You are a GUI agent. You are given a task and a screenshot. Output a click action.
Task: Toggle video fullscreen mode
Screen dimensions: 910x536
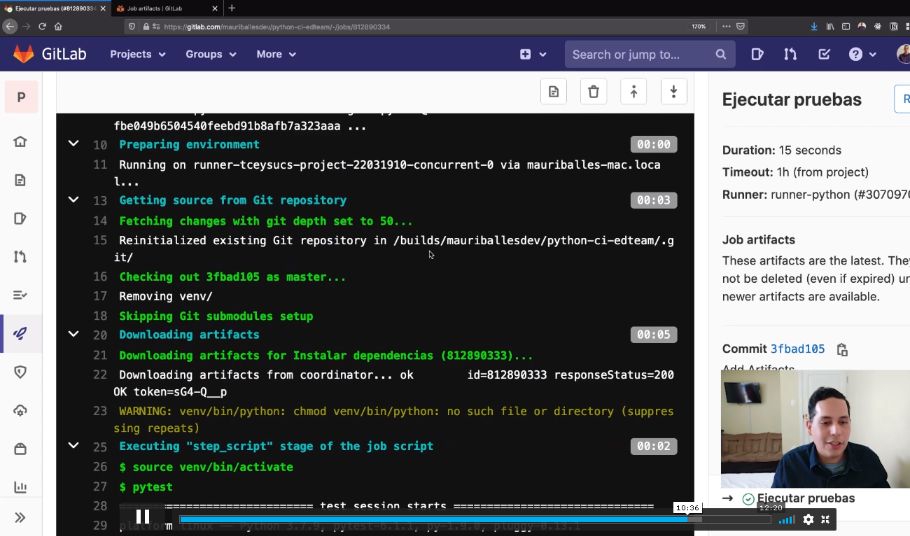[826, 519]
